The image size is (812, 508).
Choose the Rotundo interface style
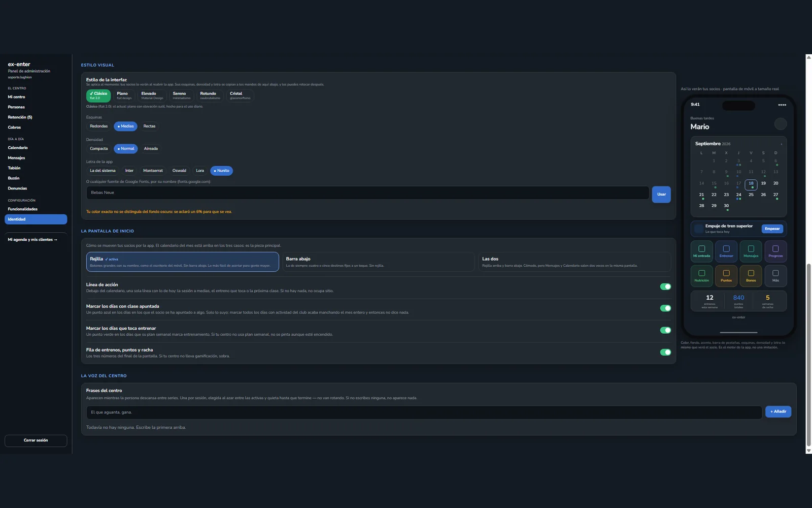(x=210, y=96)
